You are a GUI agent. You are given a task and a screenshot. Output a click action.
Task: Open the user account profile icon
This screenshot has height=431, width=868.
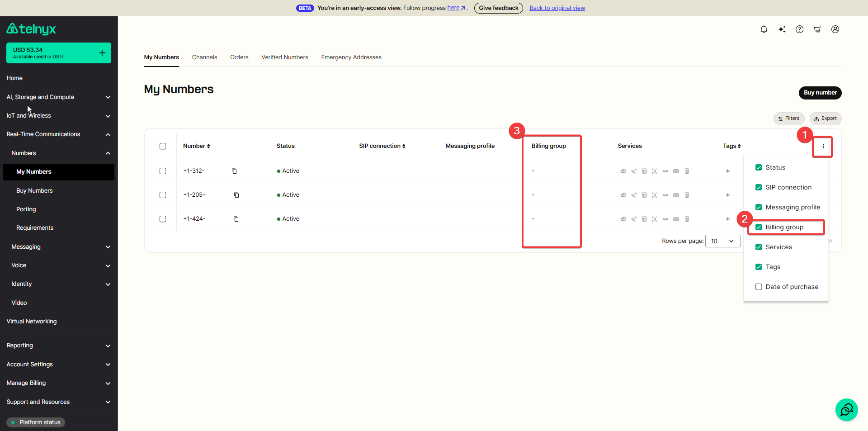tap(835, 29)
